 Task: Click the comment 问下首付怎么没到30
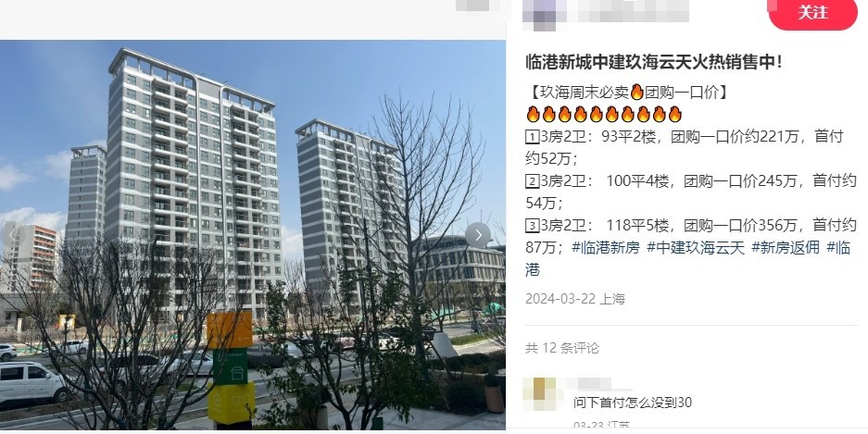[x=633, y=403]
